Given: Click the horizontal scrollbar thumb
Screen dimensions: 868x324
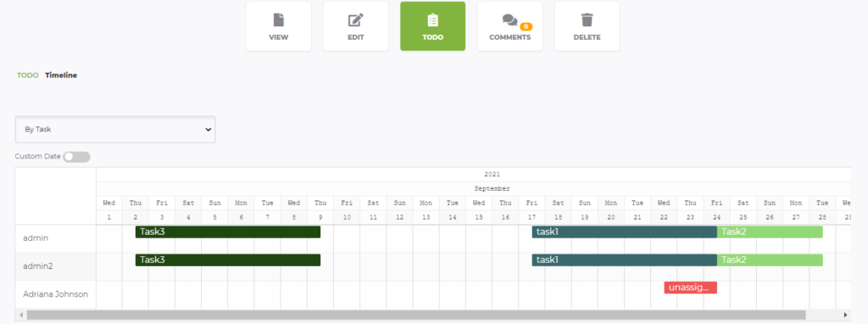Looking at the screenshot, I should [x=415, y=315].
